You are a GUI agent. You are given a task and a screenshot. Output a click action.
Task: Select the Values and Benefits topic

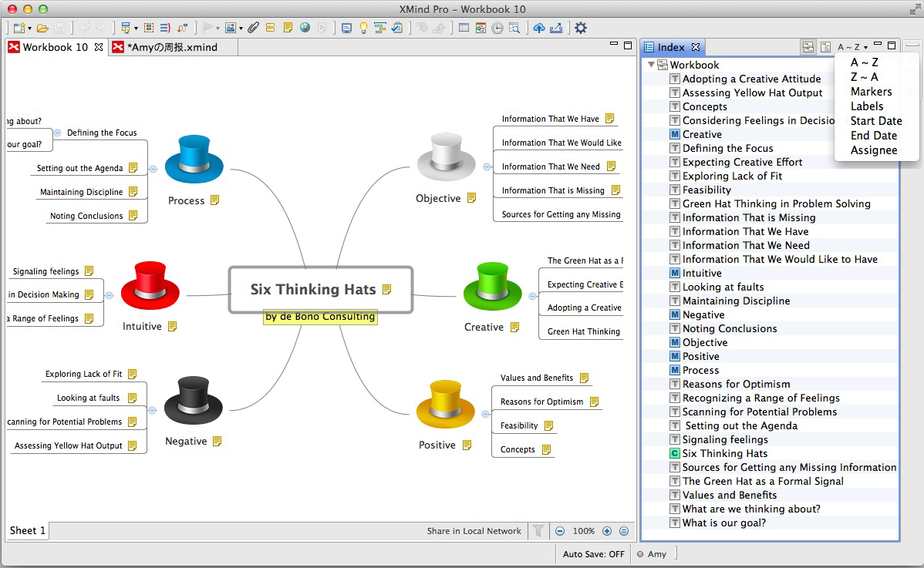[x=536, y=378]
